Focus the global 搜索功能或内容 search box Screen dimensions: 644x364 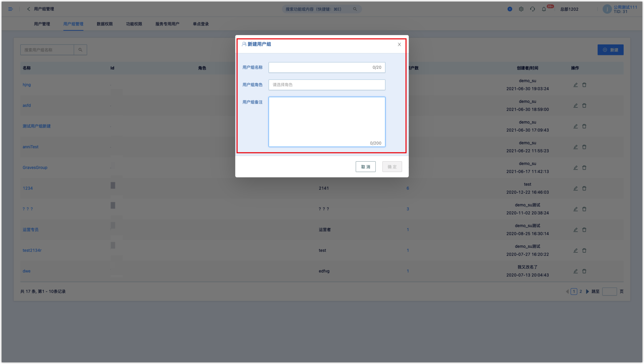click(322, 9)
